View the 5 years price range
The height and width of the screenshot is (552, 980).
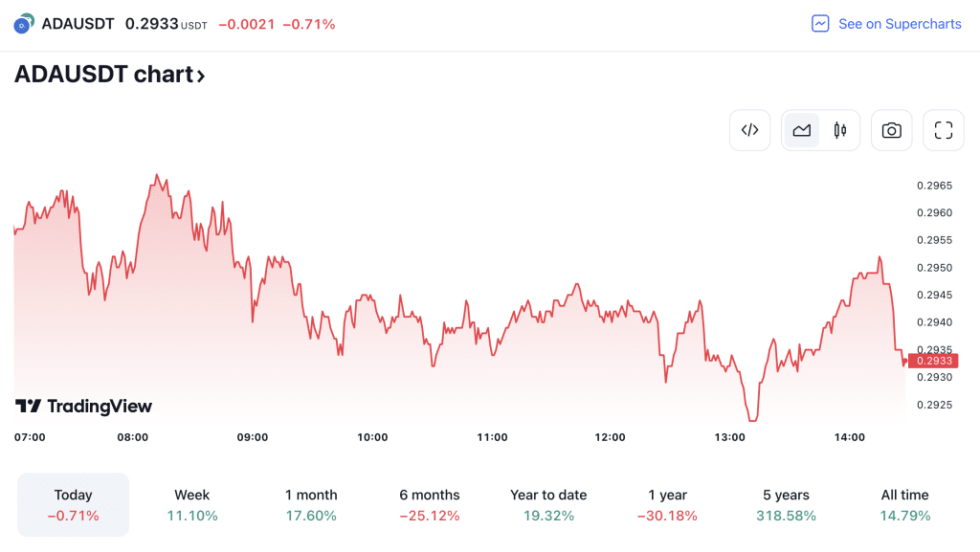pos(786,504)
